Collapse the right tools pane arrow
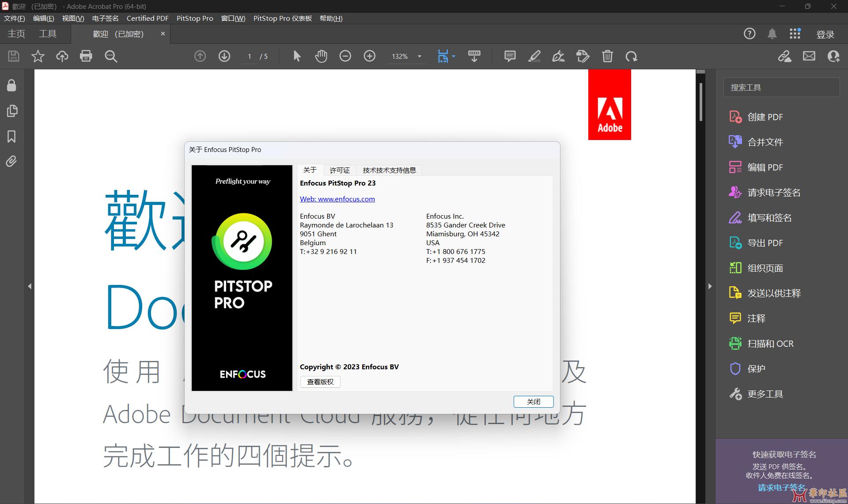Viewport: 848px width, 504px height. [x=710, y=286]
